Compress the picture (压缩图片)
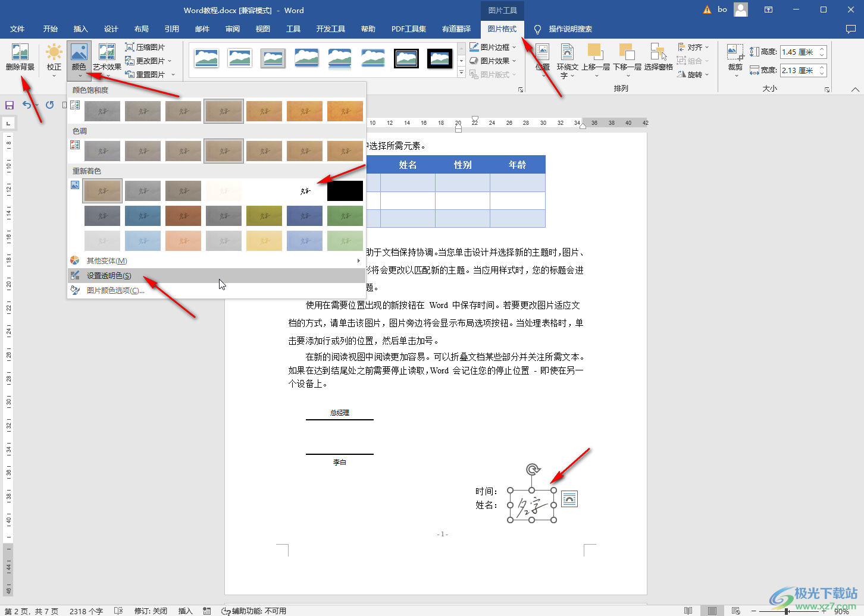The width and height of the screenshot is (864, 616). point(146,46)
